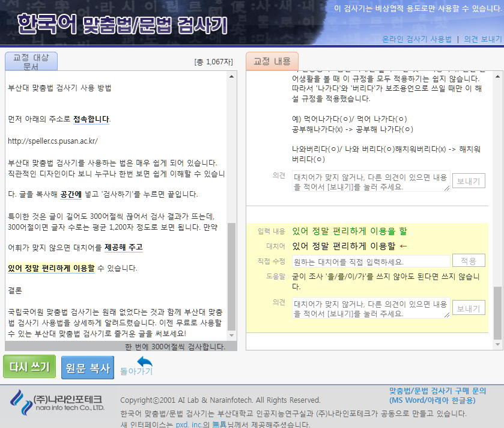Open the 無異 link in footer

pos(219,424)
